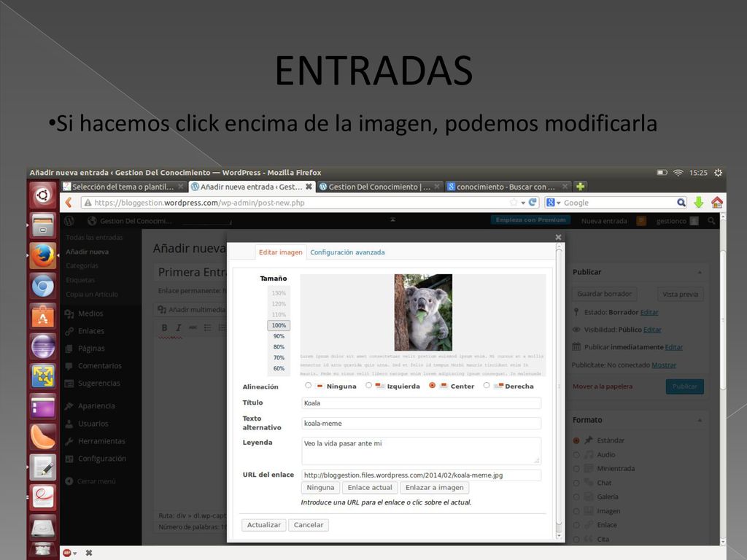
Task: Click the Leyenda caption text area
Action: (x=421, y=451)
